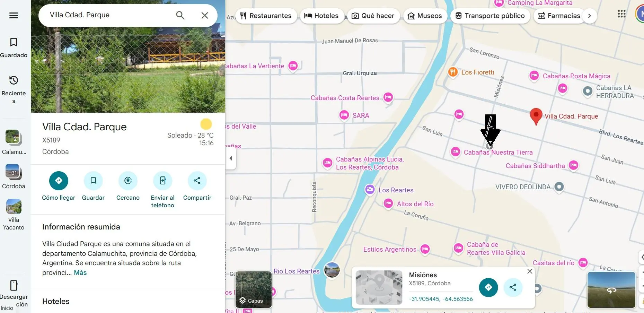Filter by Hoteles
This screenshot has height=313, width=644.
(321, 16)
